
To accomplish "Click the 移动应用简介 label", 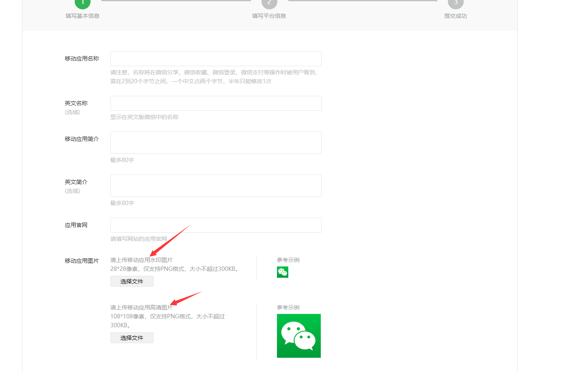I will click(82, 139).
